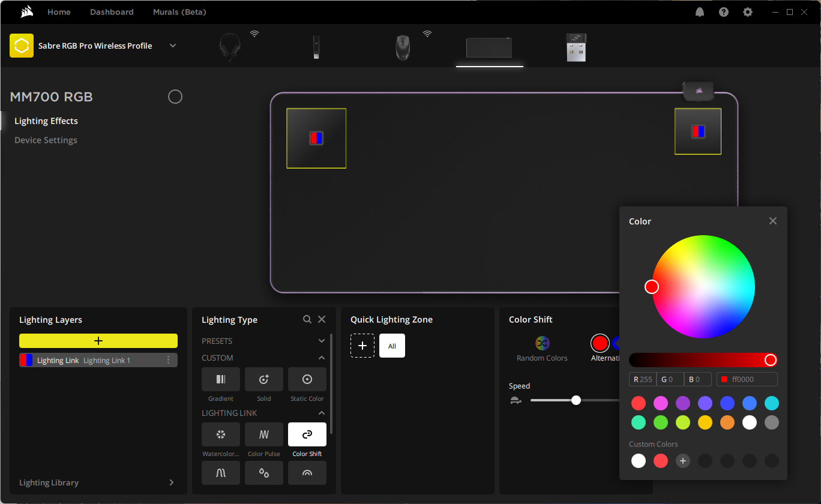Click the yellow hexagon profile icon

(22, 46)
